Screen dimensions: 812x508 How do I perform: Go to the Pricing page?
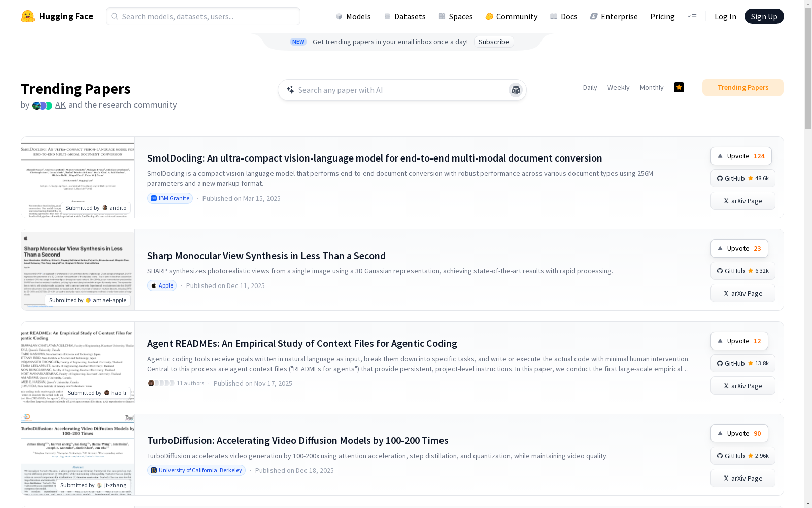tap(662, 16)
